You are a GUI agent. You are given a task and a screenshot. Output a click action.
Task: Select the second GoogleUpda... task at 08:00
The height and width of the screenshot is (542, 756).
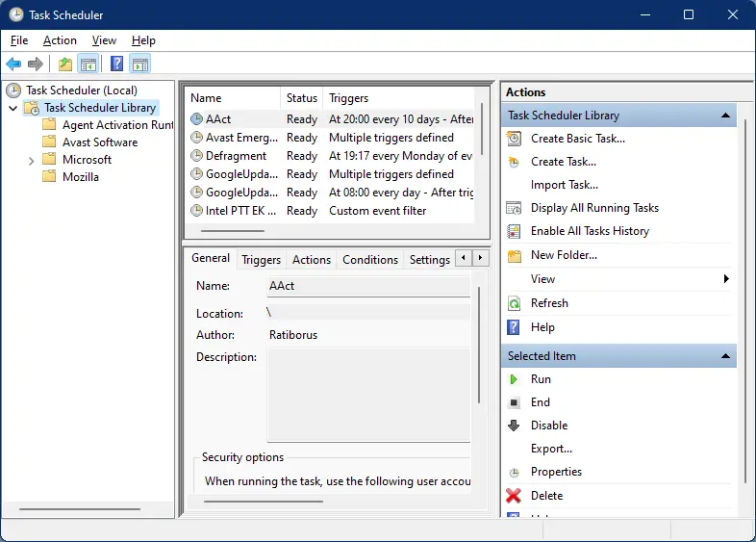point(332,193)
